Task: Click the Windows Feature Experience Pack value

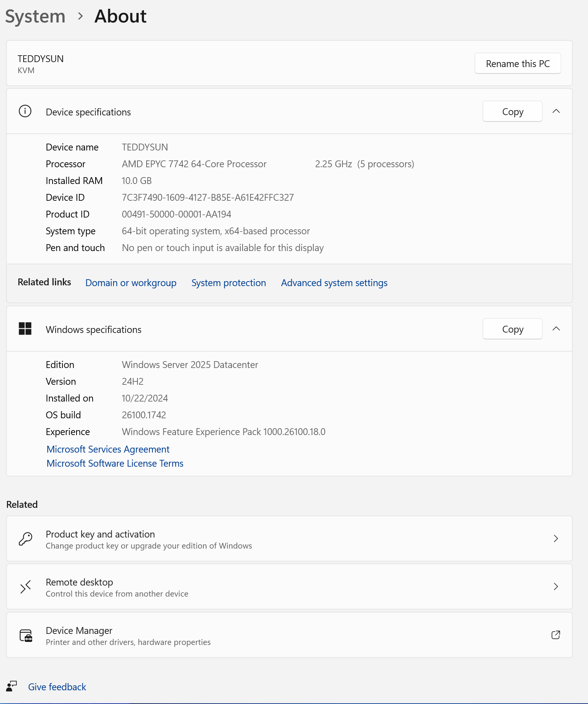Action: (224, 432)
